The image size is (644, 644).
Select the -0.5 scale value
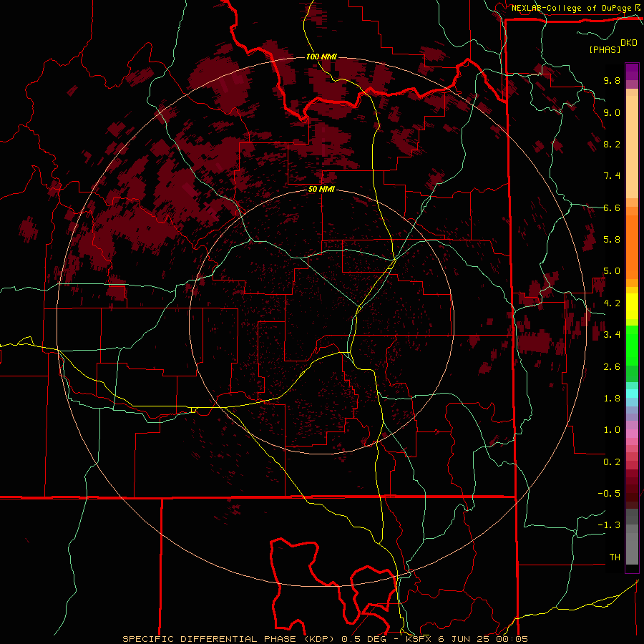tap(609, 494)
